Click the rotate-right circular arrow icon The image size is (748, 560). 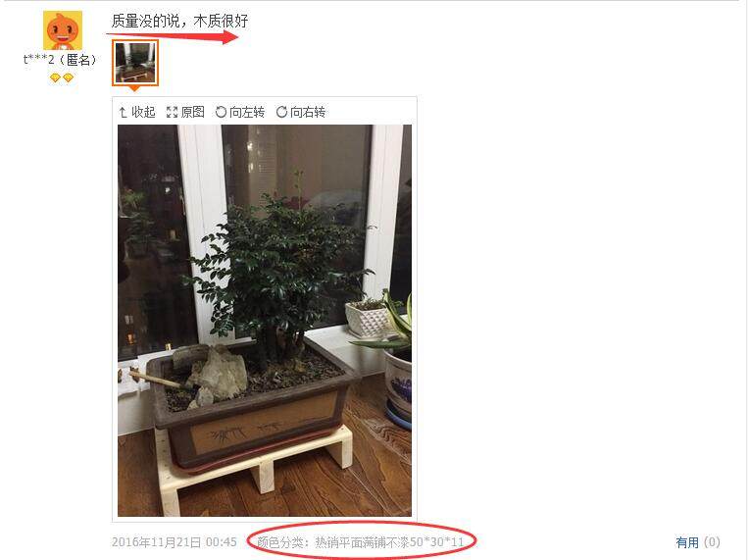[x=282, y=112]
